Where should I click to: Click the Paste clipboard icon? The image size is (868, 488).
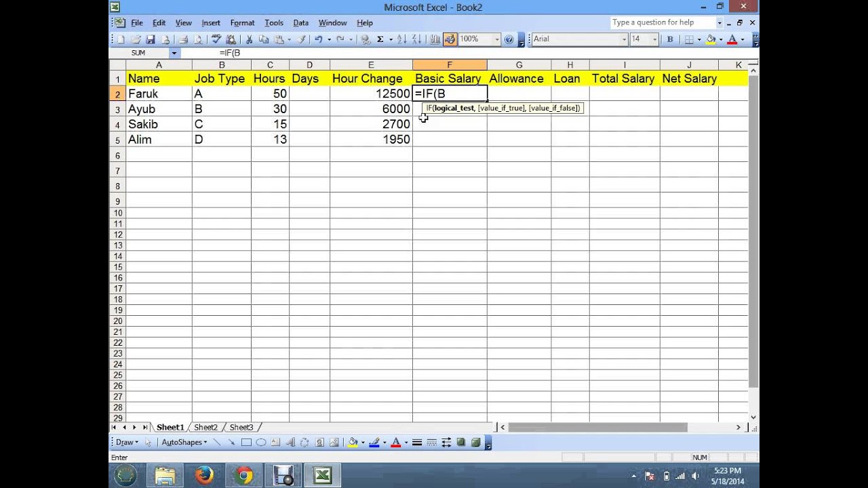point(278,39)
